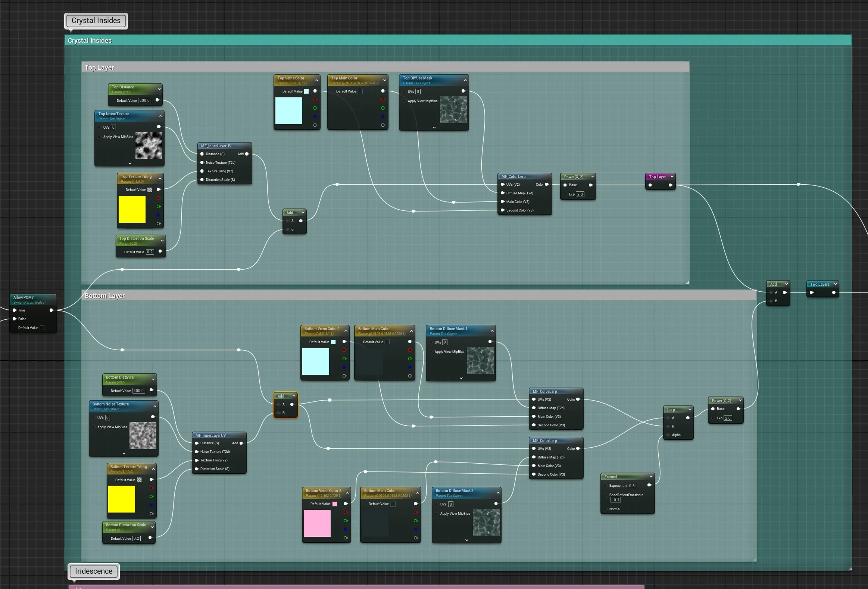Click the Fresnel ExponentIn value field
868x589 pixels.
pos(631,486)
